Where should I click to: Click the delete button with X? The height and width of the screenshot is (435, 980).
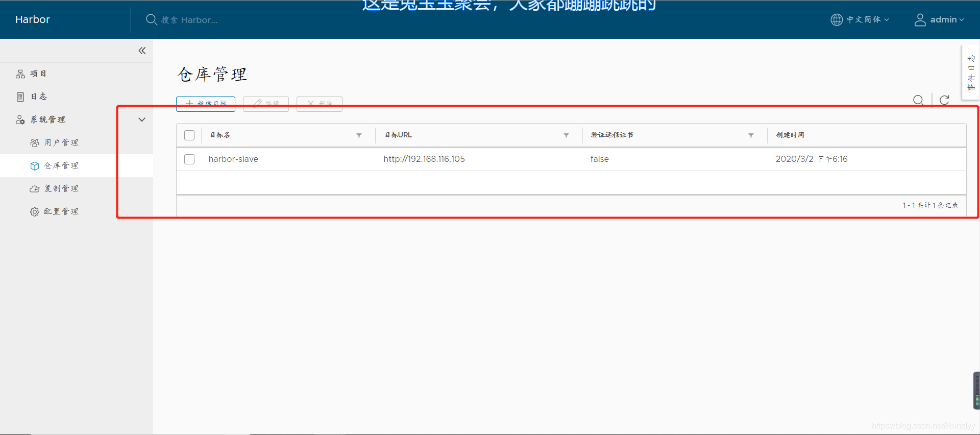coord(320,104)
